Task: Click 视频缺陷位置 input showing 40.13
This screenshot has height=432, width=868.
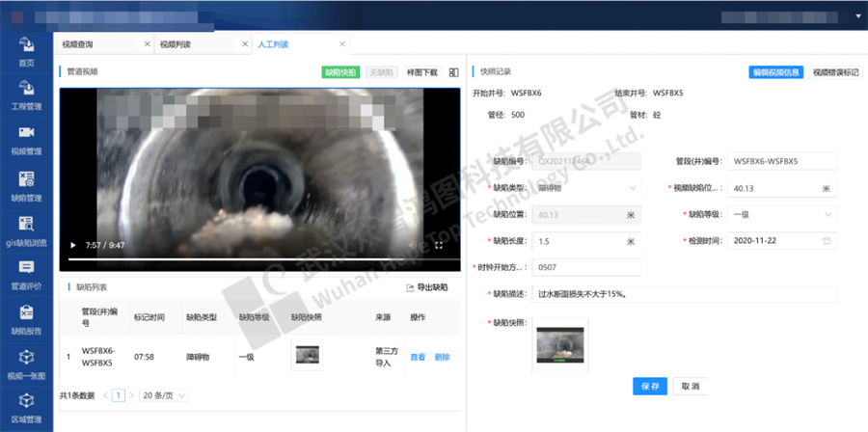Action: click(781, 188)
